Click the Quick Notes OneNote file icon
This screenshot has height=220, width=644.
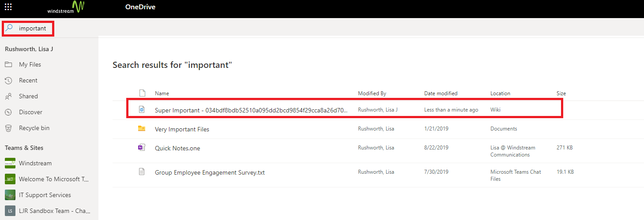[142, 148]
